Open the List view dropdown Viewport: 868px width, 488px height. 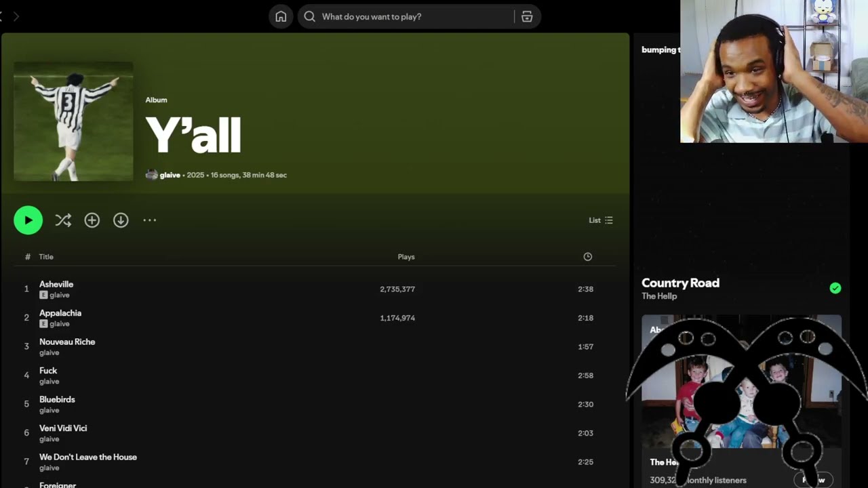601,220
